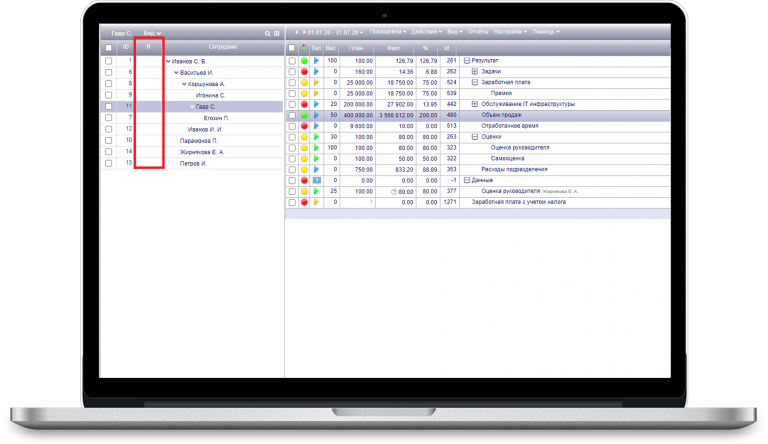Collapse the Иванов С. В. tree node
768x444 pixels.
168,61
